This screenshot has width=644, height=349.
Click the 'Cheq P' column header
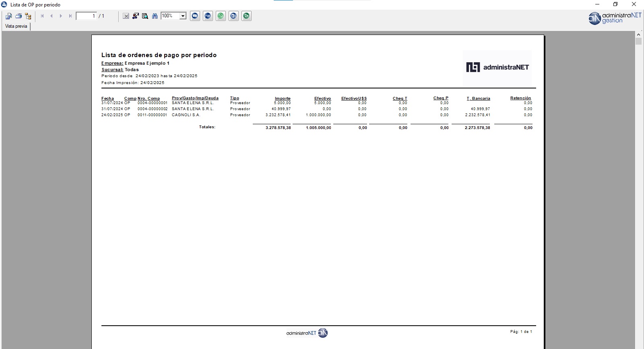441,98
